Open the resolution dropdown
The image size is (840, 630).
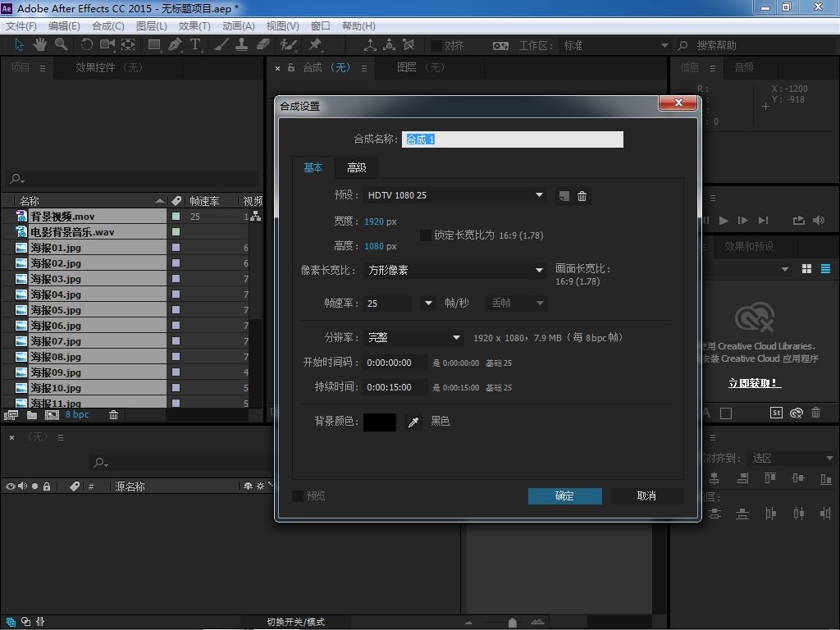[x=413, y=337]
